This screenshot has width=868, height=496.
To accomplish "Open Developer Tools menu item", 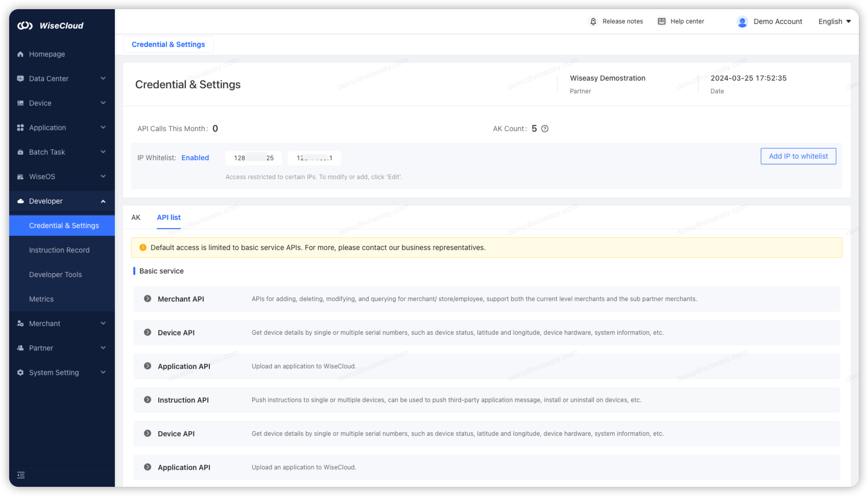I will [55, 275].
